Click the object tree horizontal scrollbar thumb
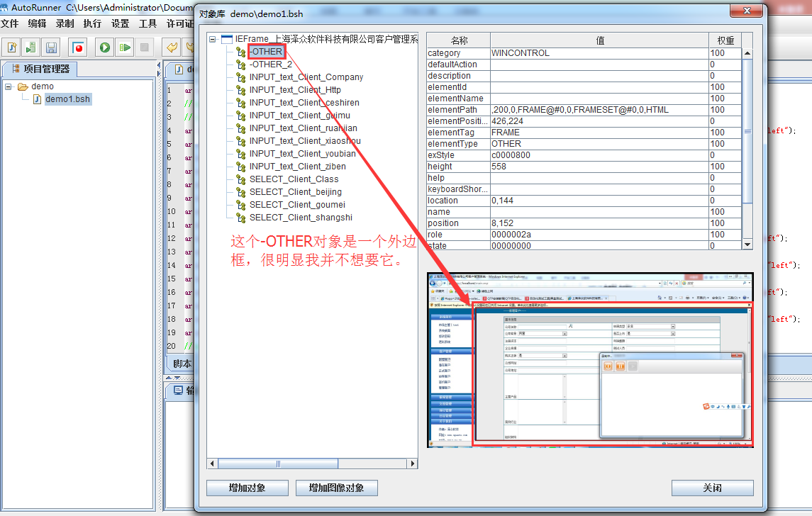This screenshot has width=812, height=516. coord(277,464)
